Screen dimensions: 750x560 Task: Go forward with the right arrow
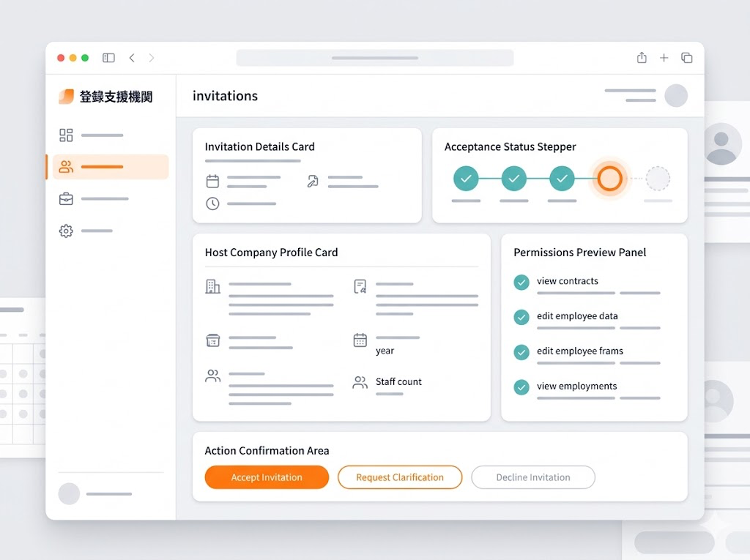[152, 58]
